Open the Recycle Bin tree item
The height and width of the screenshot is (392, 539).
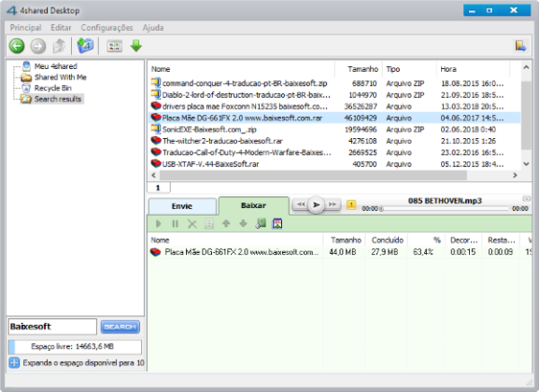53,88
